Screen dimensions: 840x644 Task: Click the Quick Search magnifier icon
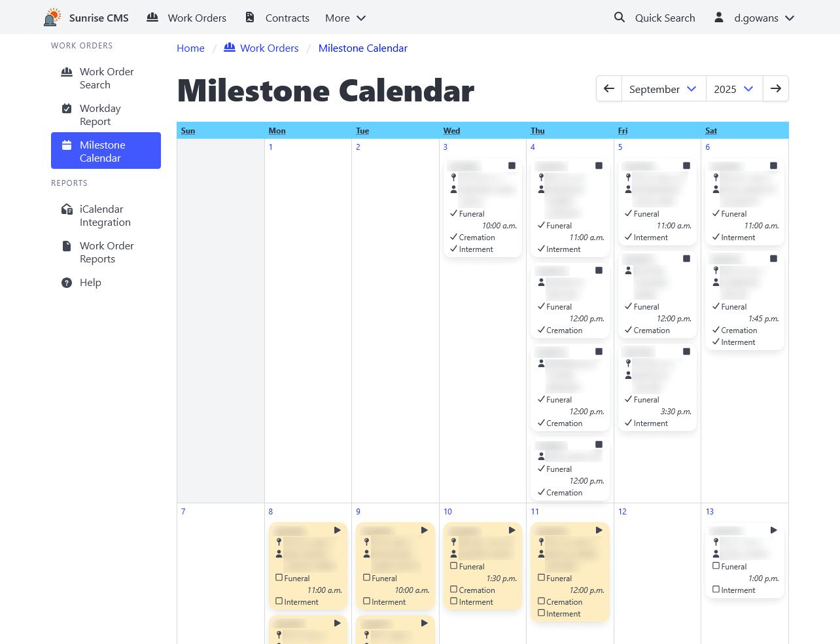click(x=620, y=17)
